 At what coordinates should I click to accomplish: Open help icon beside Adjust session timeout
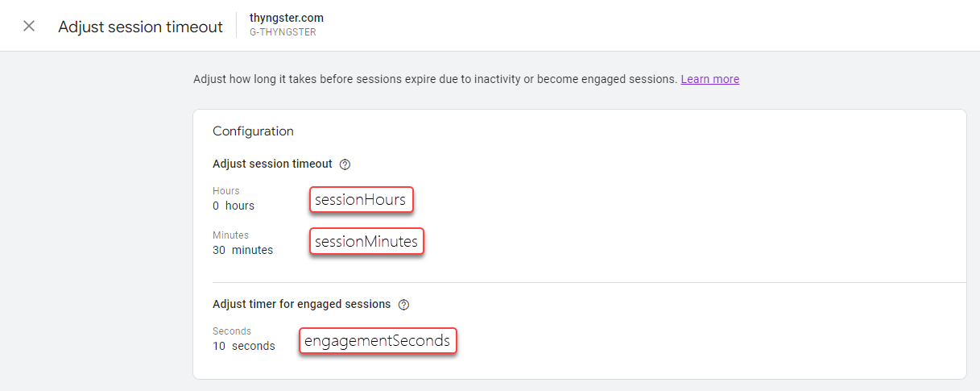(x=345, y=164)
